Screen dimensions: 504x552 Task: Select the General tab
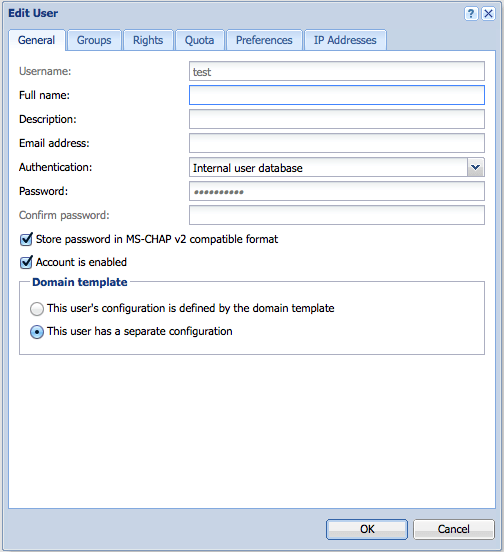coord(37,40)
